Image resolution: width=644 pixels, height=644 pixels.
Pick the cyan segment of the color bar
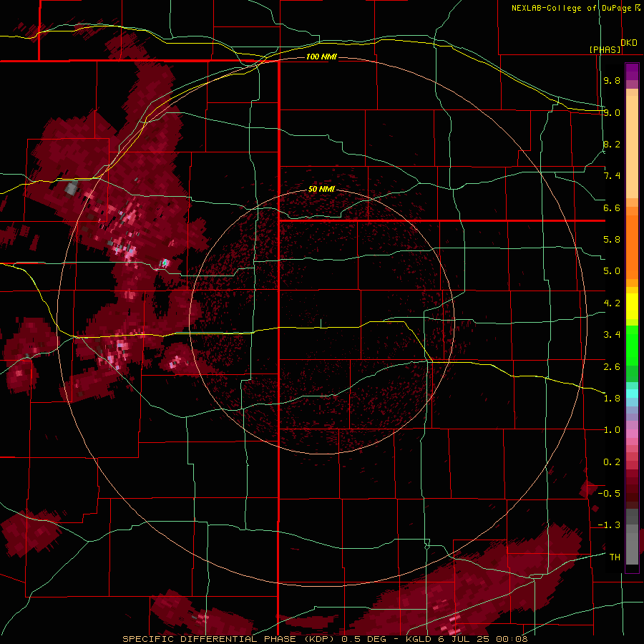[x=632, y=394]
